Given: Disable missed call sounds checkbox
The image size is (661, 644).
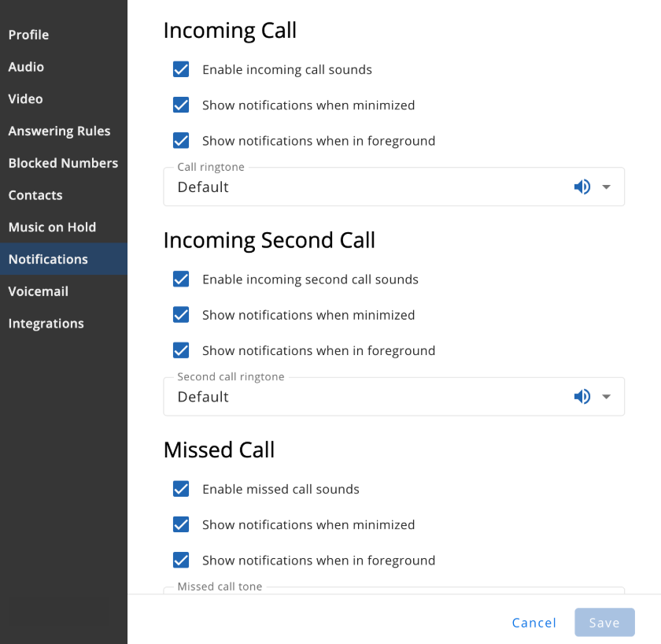Looking at the screenshot, I should point(181,489).
